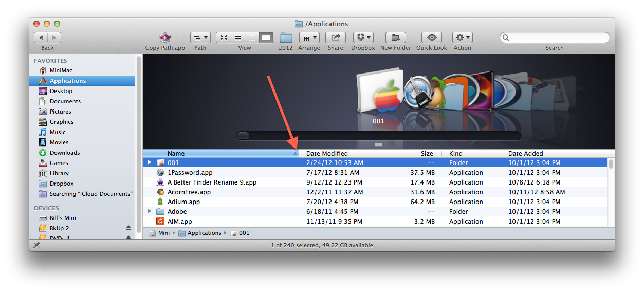
Task: Switch to column view
Action: (252, 38)
